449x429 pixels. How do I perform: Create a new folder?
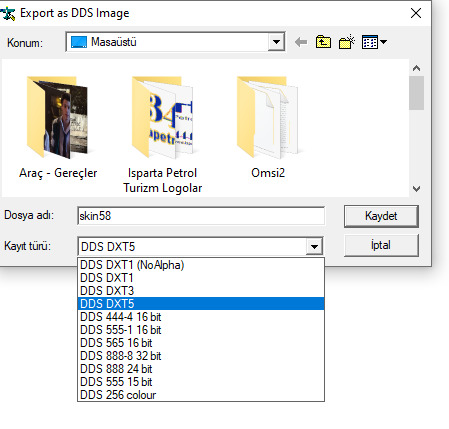point(347,42)
